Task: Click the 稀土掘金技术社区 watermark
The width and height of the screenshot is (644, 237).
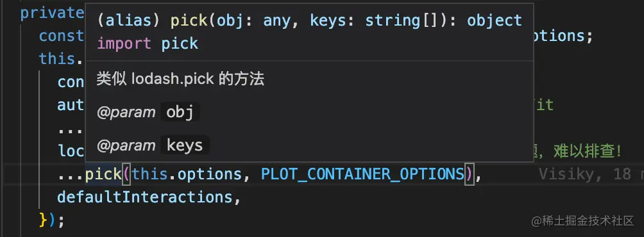Action: point(583,221)
